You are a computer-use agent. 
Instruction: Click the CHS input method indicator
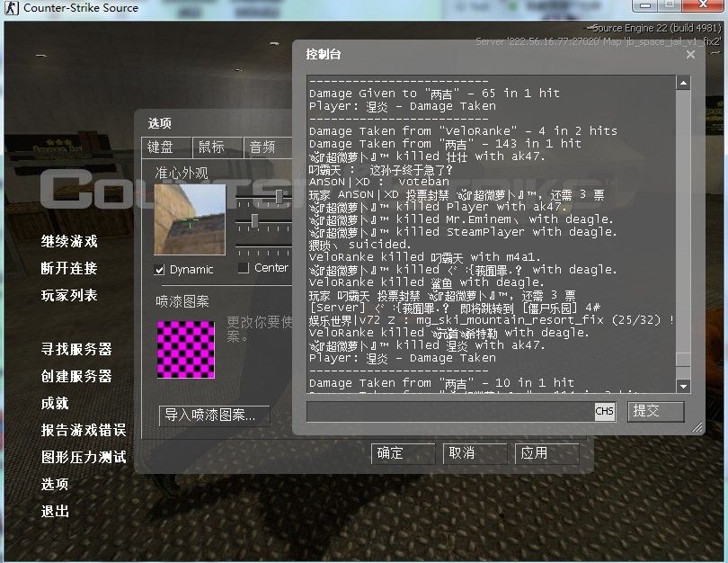[x=604, y=411]
